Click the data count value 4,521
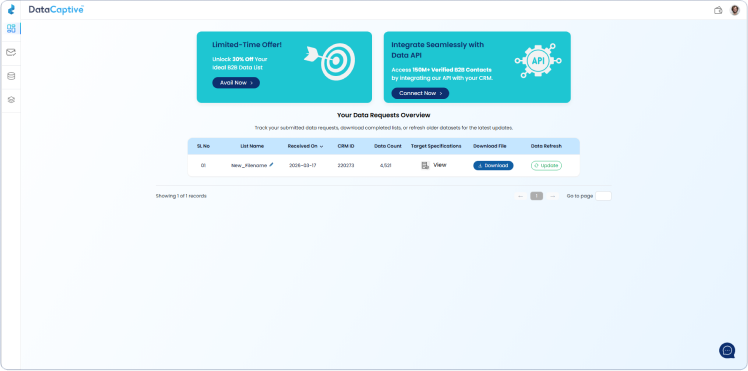 click(385, 165)
